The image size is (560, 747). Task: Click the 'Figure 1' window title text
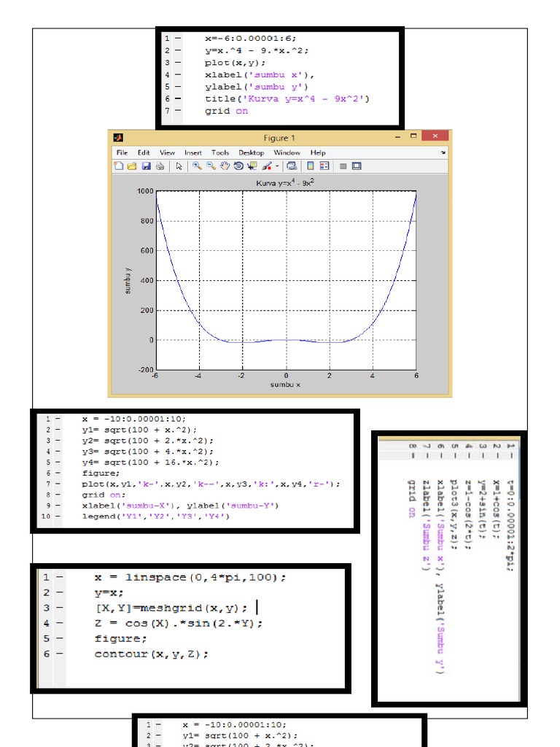point(279,138)
